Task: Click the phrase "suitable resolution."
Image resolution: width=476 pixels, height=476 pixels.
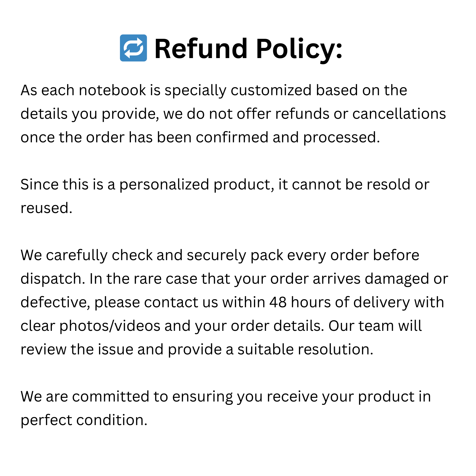Action: click(x=305, y=349)
